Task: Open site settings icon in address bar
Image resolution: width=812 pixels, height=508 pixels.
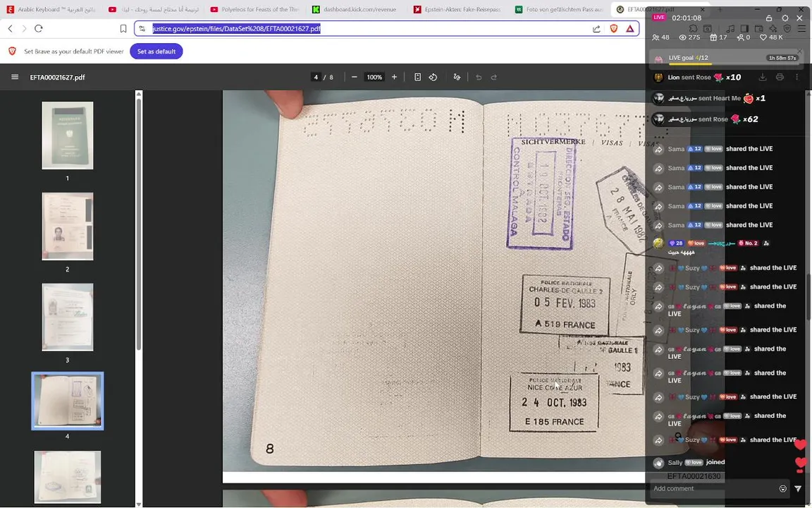Action: click(142, 28)
